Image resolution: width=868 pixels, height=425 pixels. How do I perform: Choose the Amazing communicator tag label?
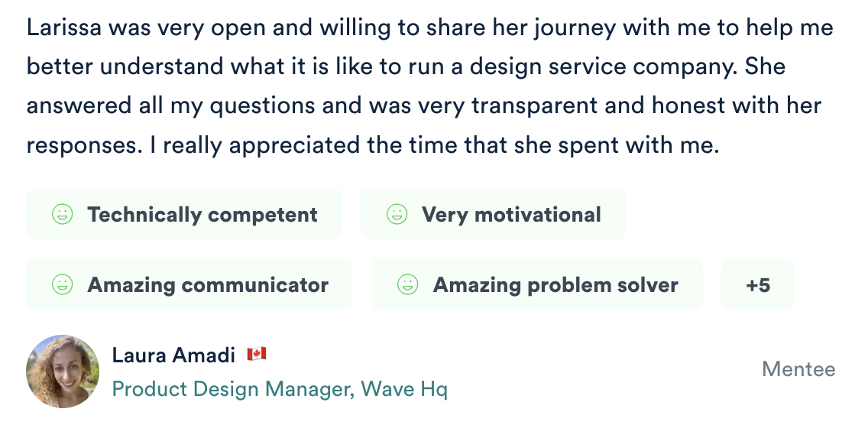[x=208, y=285]
